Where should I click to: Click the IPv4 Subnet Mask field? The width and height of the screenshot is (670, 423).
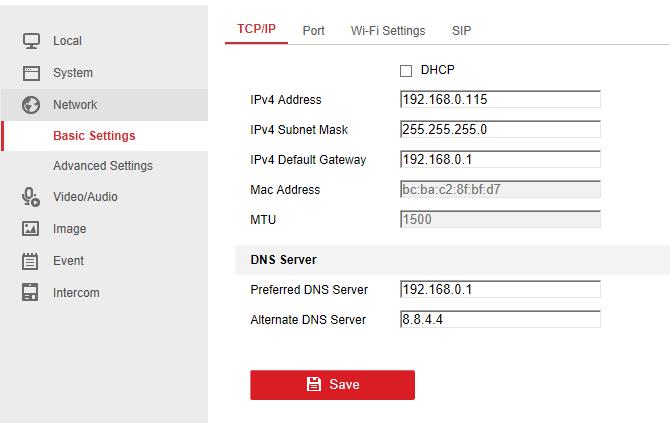[x=500, y=130]
